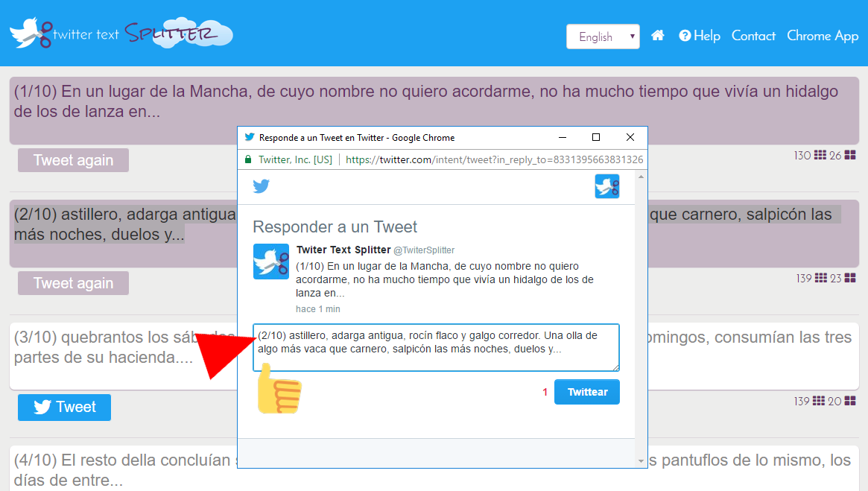The width and height of the screenshot is (868, 491).
Task: Click the Help question mark icon
Action: coord(685,36)
